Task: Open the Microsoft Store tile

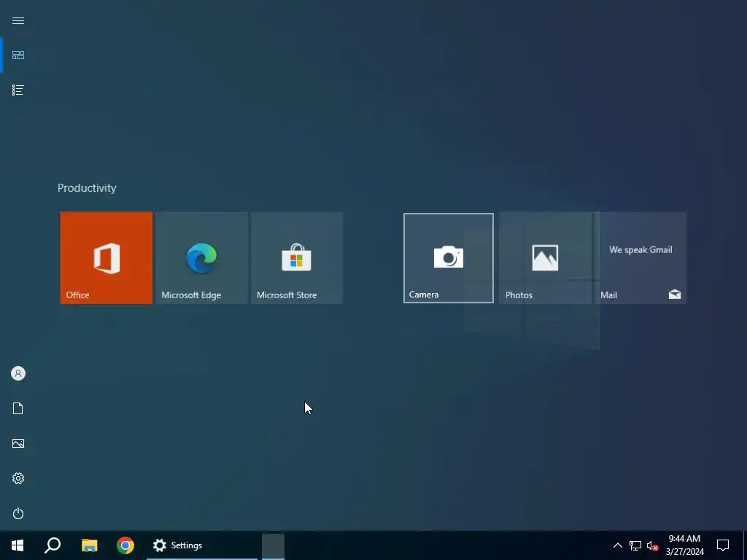Action: (297, 257)
